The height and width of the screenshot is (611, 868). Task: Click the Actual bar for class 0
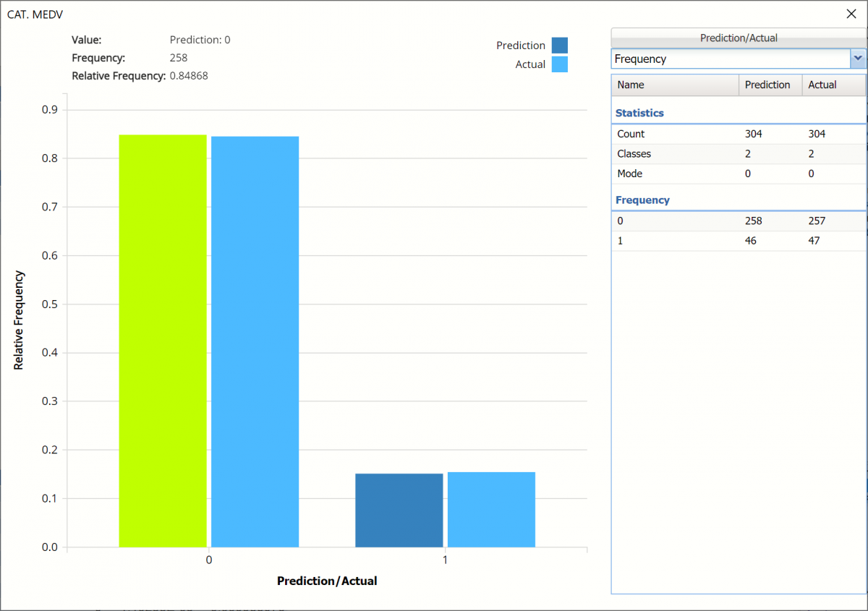(x=255, y=341)
